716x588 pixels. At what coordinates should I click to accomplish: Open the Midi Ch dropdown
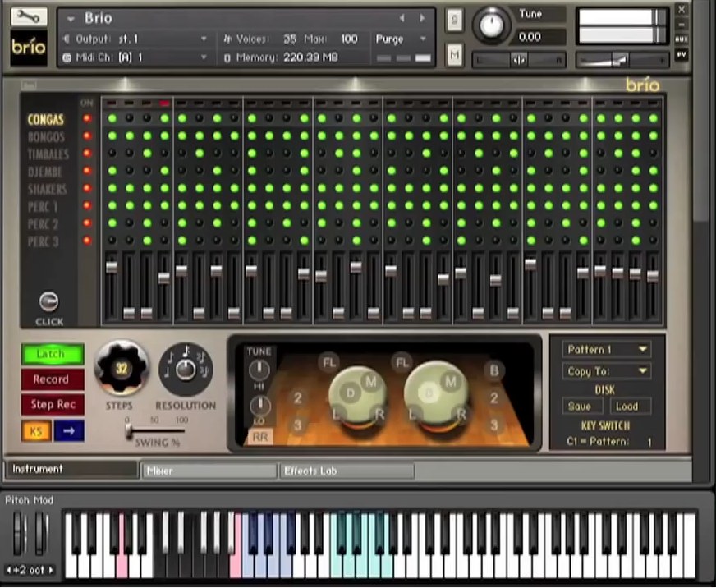point(204,57)
